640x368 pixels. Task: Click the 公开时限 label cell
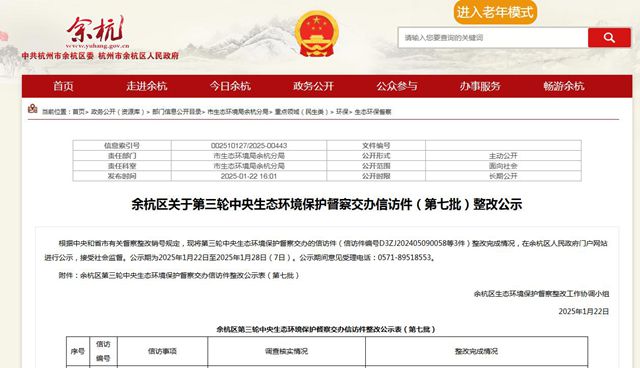pyautogui.click(x=376, y=176)
